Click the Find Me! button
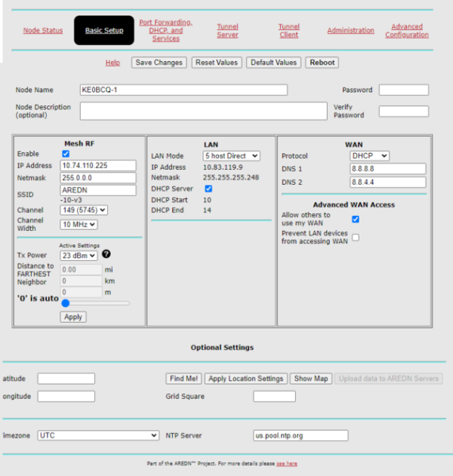 [184, 378]
